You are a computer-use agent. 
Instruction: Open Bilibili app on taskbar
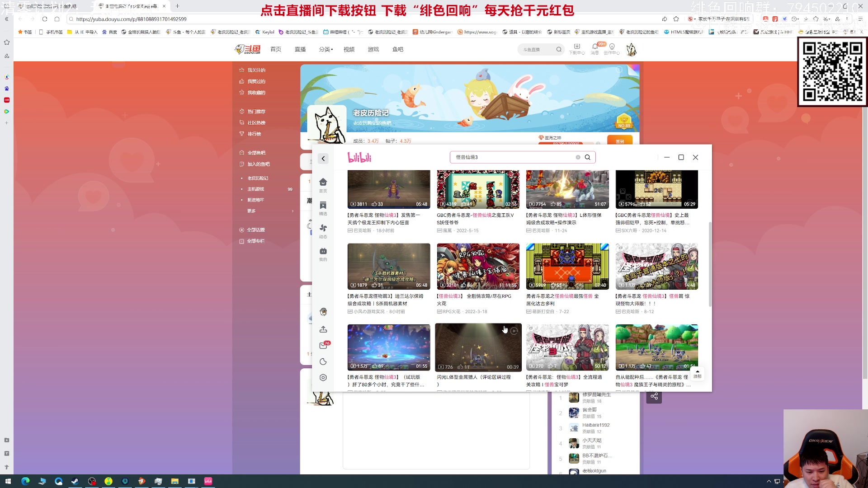pos(208,481)
